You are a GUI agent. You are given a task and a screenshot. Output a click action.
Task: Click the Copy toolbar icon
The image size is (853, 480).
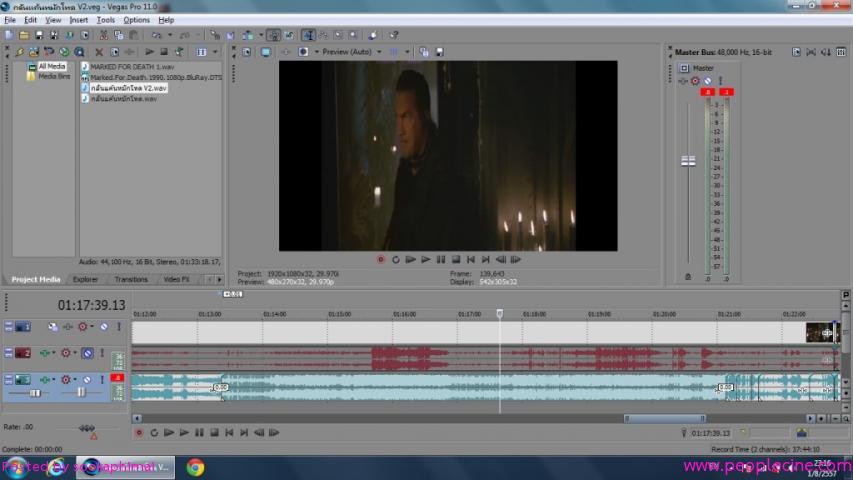119,35
